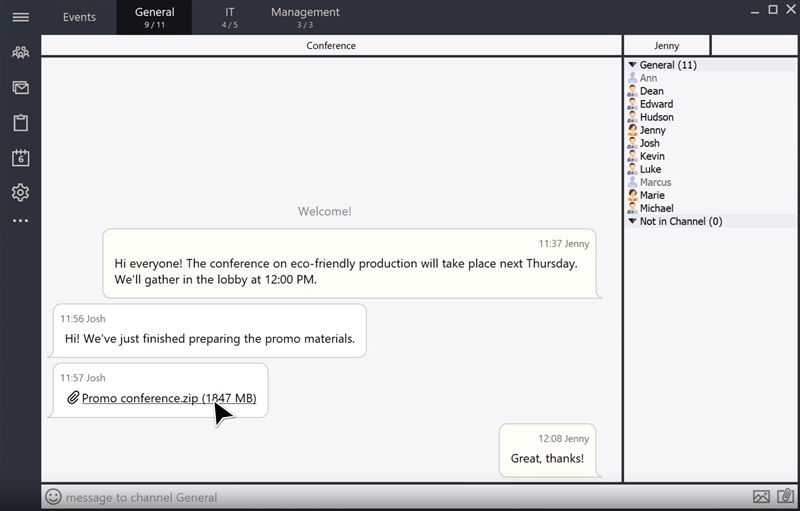800x511 pixels.
Task: Select user Kevin in the member list
Action: tap(652, 156)
